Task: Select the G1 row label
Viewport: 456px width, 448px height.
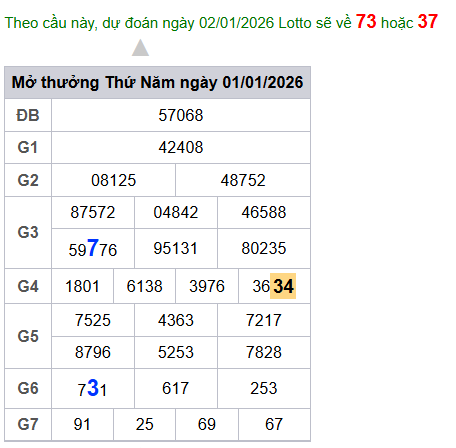Action: [28, 147]
